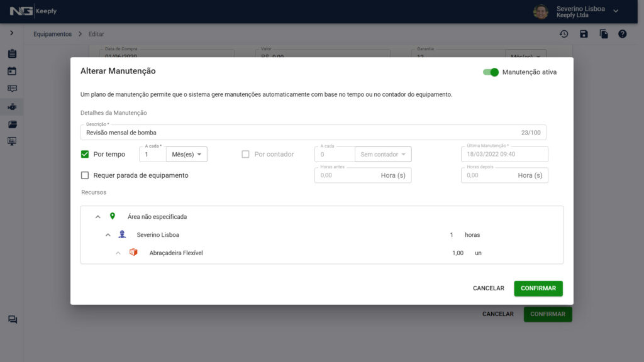The height and width of the screenshot is (362, 644).
Task: Click CANCELAR in the Alterar Manutenção dialog
Action: click(x=488, y=288)
